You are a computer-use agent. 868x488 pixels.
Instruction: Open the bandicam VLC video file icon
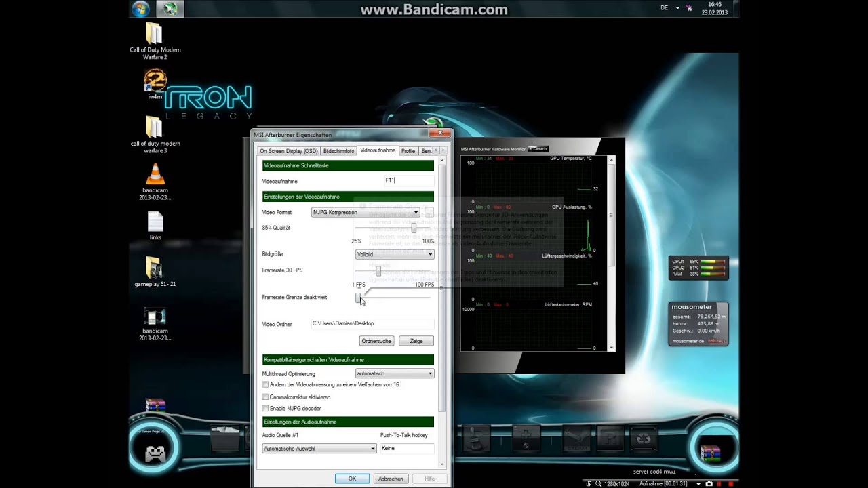(155, 174)
